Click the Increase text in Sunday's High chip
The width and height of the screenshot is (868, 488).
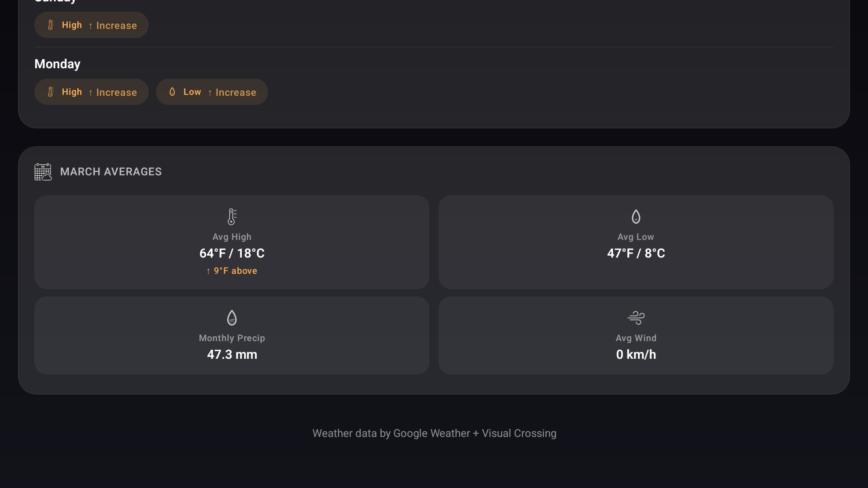click(116, 26)
